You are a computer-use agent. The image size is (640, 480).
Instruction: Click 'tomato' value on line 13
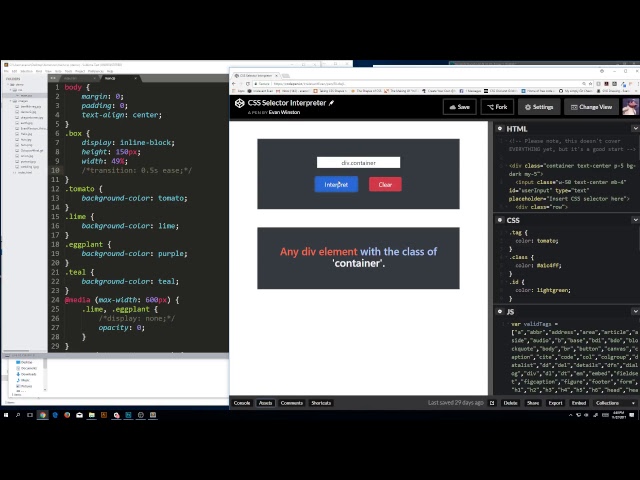[x=171, y=198]
